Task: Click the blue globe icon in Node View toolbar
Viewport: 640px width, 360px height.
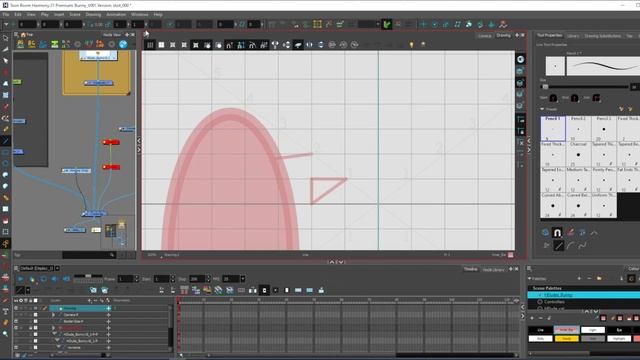Action: (123, 44)
